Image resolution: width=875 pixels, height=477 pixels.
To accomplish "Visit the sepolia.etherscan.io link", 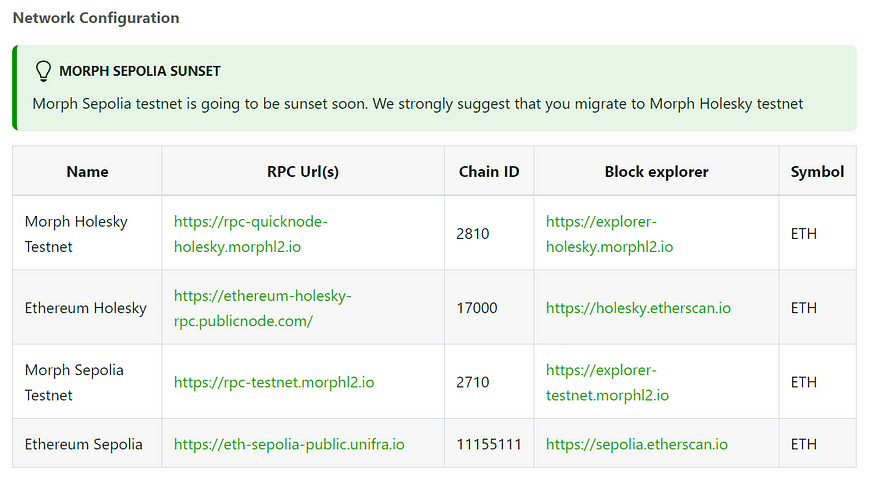I will (637, 444).
